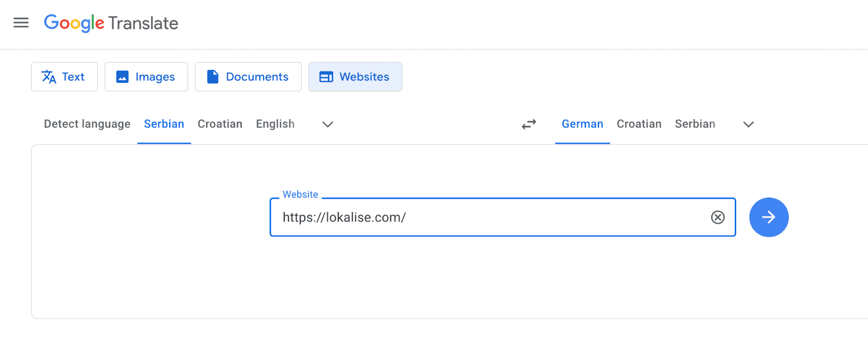The image size is (868, 362).
Task: Clear the entered website URL
Action: pyautogui.click(x=718, y=217)
